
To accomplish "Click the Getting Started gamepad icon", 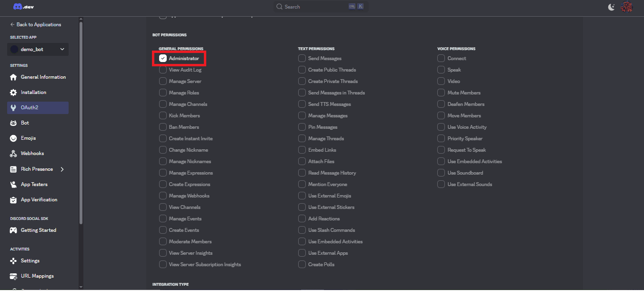I will [13, 230].
